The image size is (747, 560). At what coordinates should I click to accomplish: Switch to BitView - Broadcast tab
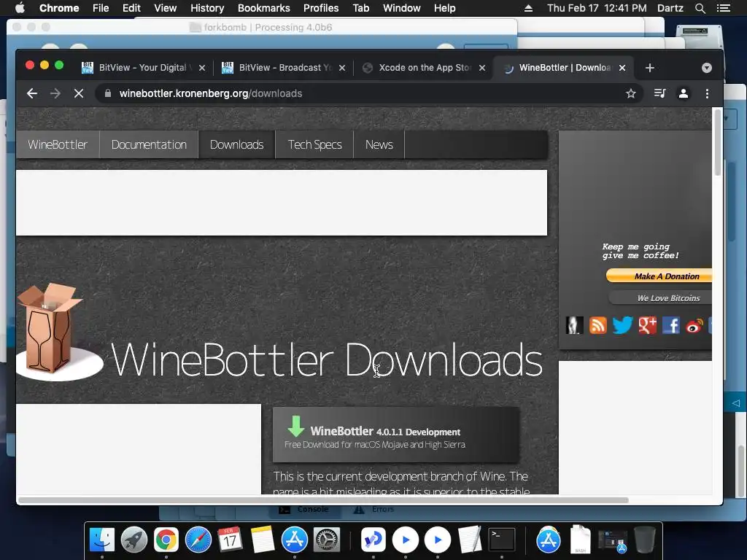(x=284, y=68)
